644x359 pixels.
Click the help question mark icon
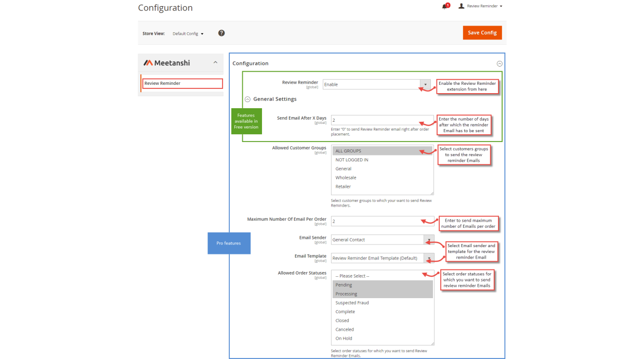tap(221, 33)
